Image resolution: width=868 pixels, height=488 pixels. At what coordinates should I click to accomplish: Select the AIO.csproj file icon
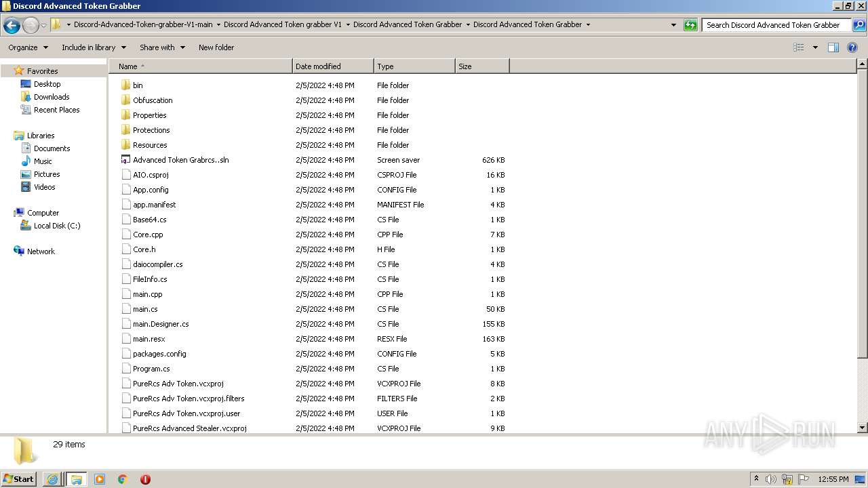125,175
